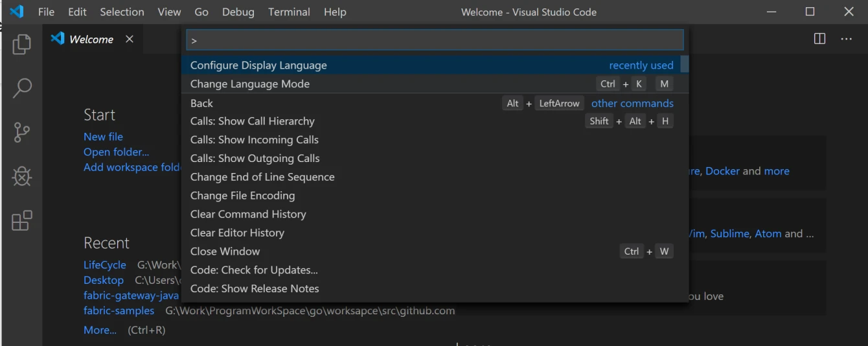Open the Source Control view icon
Viewport: 868px width, 346px height.
click(x=21, y=132)
